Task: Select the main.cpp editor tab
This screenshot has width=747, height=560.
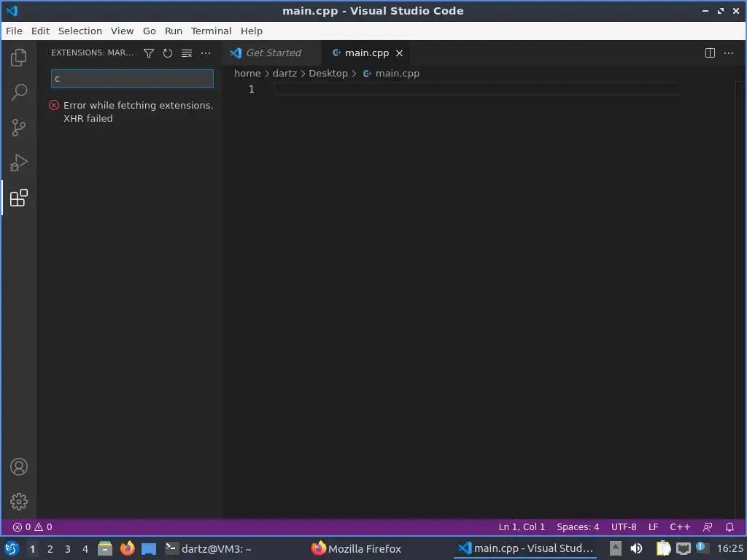Action: tap(366, 52)
